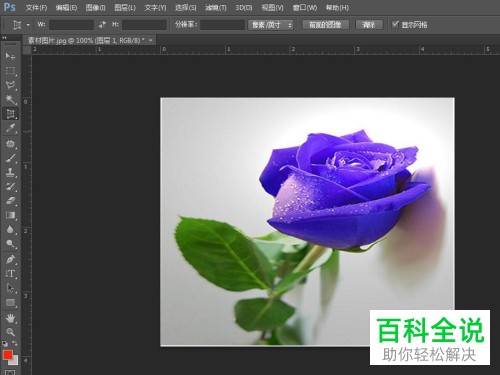Select the Eraser tool

pos(10,201)
